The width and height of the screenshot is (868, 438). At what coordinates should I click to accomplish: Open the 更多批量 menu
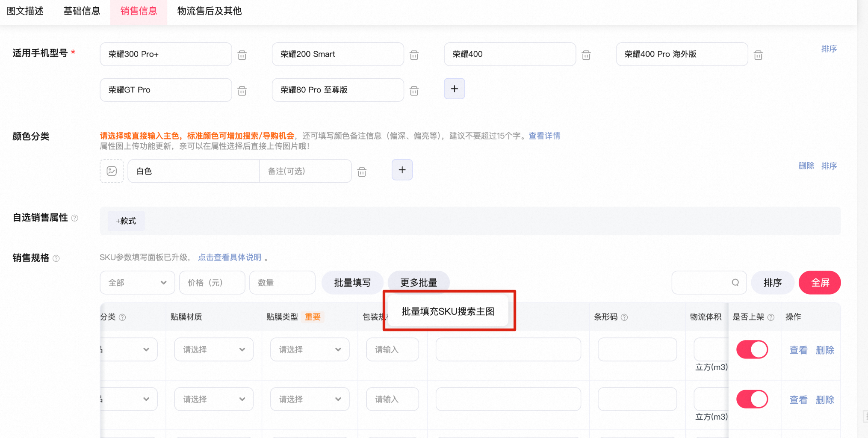pyautogui.click(x=419, y=283)
